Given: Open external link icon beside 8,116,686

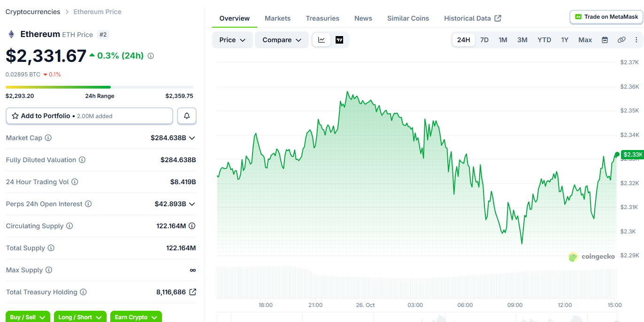Looking at the screenshot, I should (192, 292).
